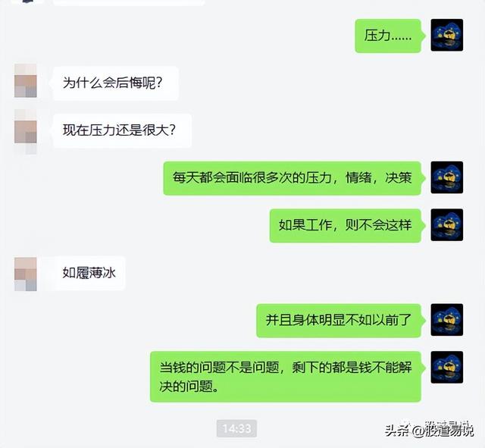
Task: Click the partially visible avatar at the top-left
Action: [x=28, y=2]
